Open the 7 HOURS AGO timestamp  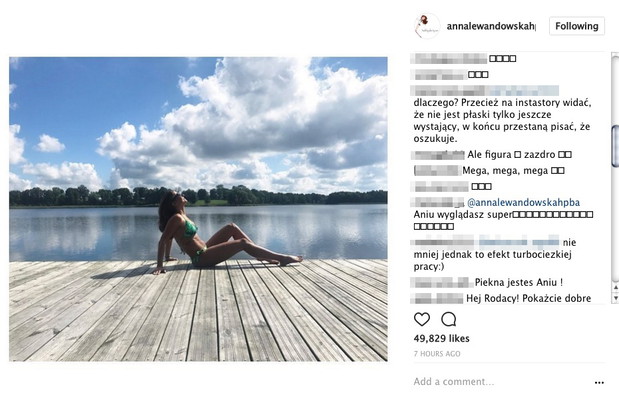point(437,354)
